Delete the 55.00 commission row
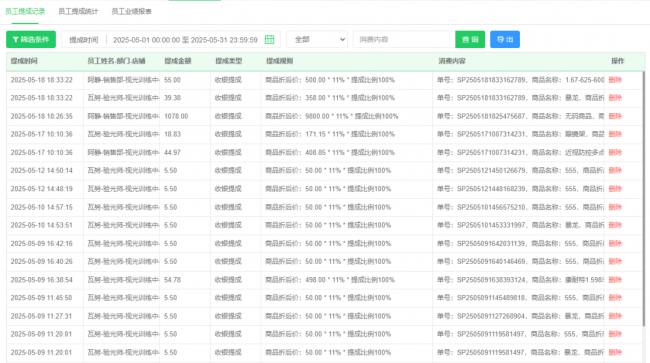 point(615,80)
